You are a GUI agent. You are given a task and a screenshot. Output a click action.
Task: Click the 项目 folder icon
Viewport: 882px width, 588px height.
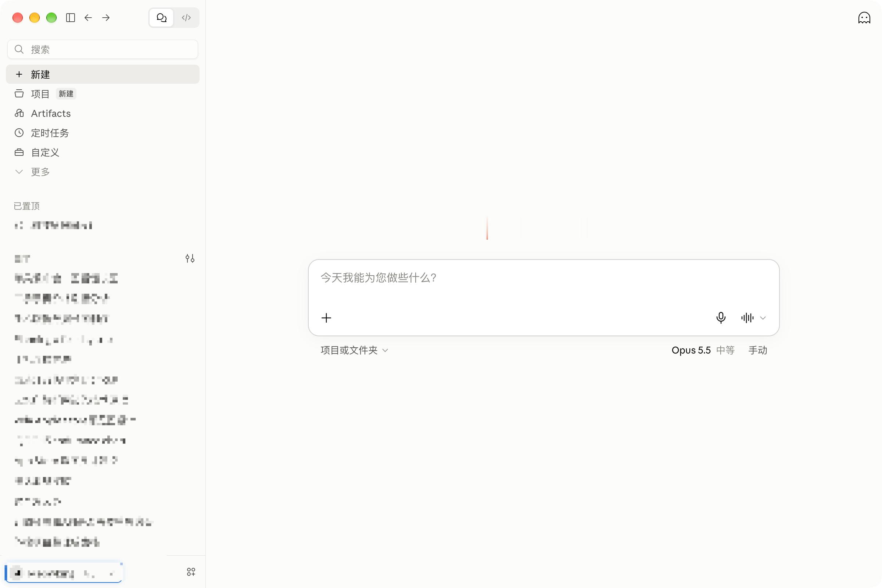[x=19, y=94]
